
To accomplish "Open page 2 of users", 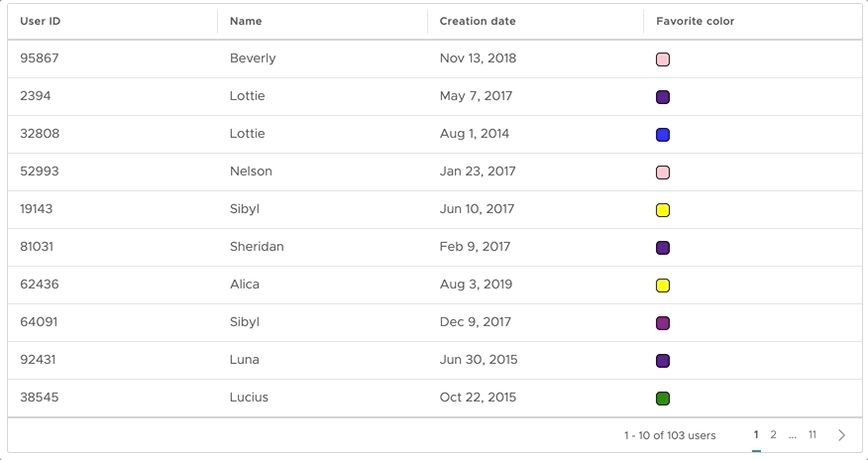I will pos(773,434).
